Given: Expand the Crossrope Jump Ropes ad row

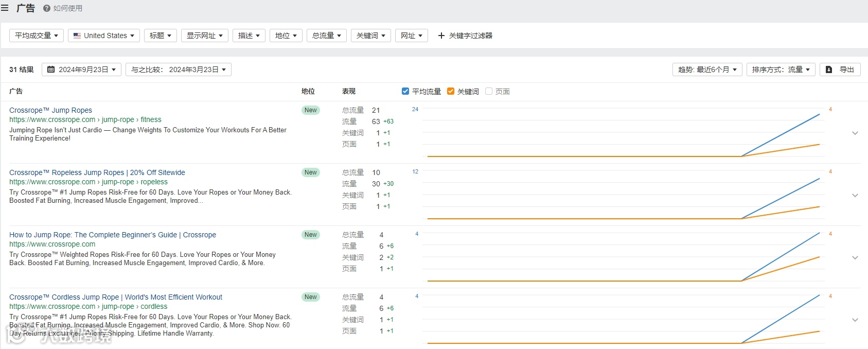Looking at the screenshot, I should 855,133.
